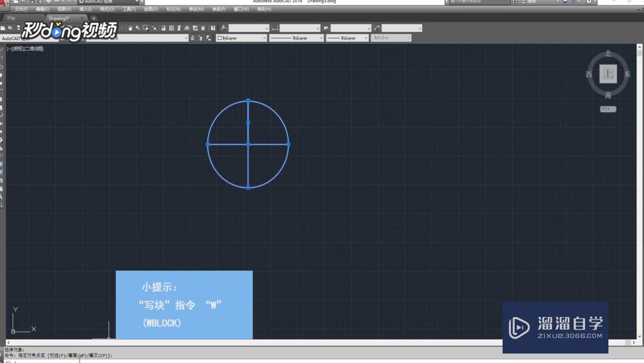Open the 帮助(H) menu
This screenshot has width=644, height=363.
click(x=264, y=9)
